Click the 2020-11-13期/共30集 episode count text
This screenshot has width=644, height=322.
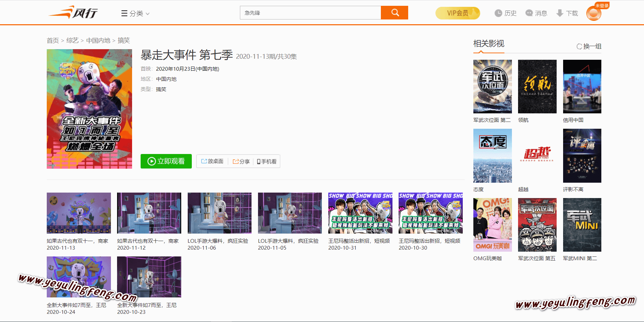(x=267, y=56)
